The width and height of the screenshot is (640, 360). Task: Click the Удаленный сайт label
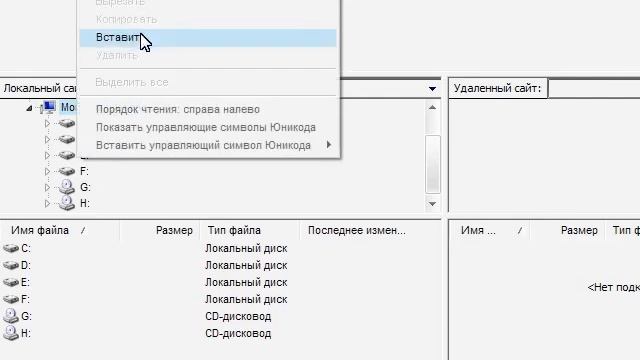(x=497, y=88)
